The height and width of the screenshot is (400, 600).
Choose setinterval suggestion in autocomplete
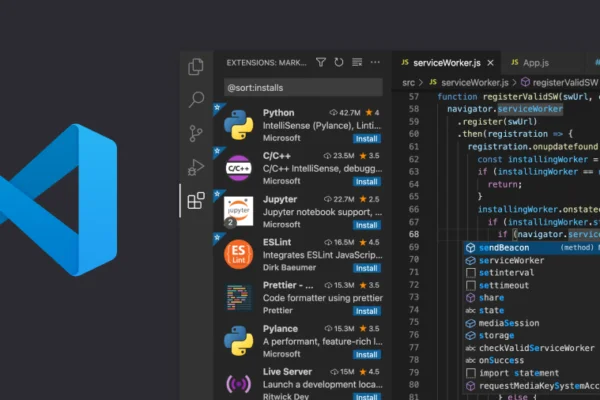coord(532,273)
